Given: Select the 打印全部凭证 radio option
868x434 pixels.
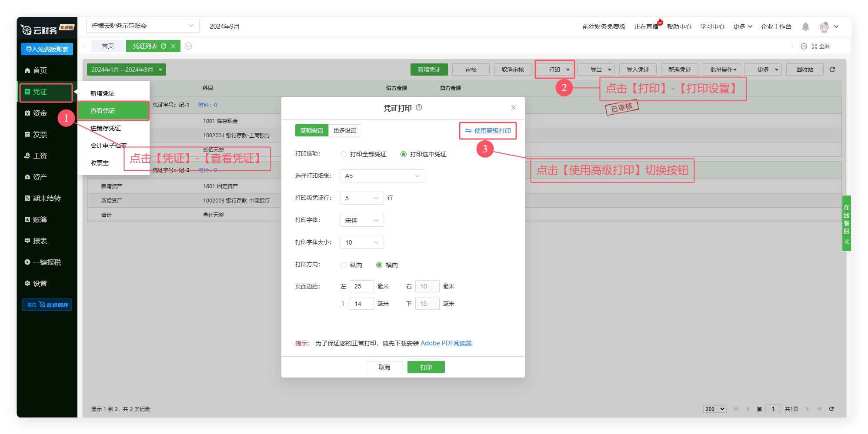Looking at the screenshot, I should click(344, 154).
